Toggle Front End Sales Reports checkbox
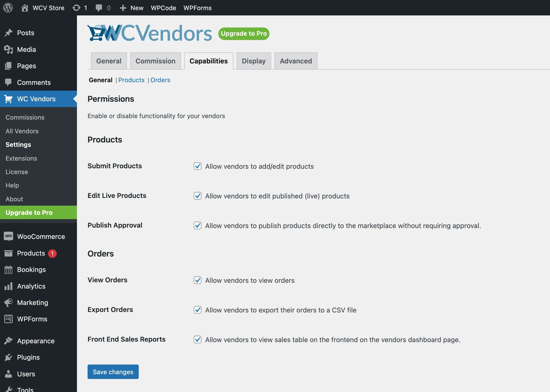 pyautogui.click(x=198, y=339)
